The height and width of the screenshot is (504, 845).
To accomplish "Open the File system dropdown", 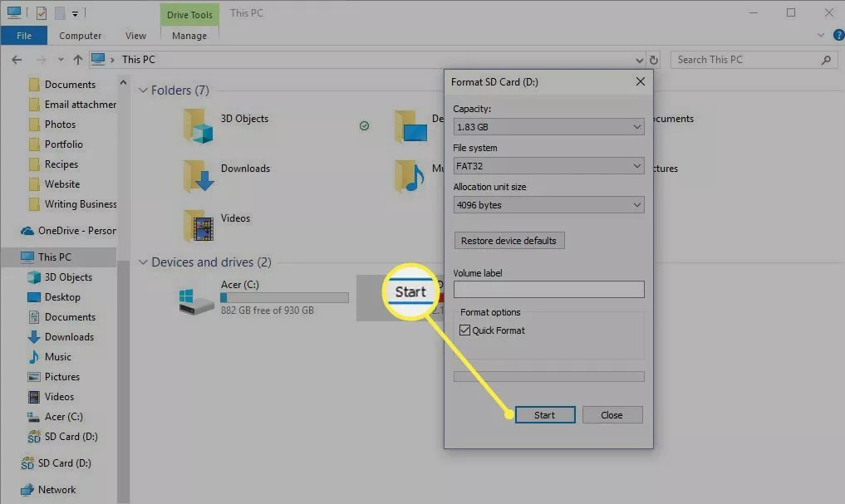I will (548, 165).
